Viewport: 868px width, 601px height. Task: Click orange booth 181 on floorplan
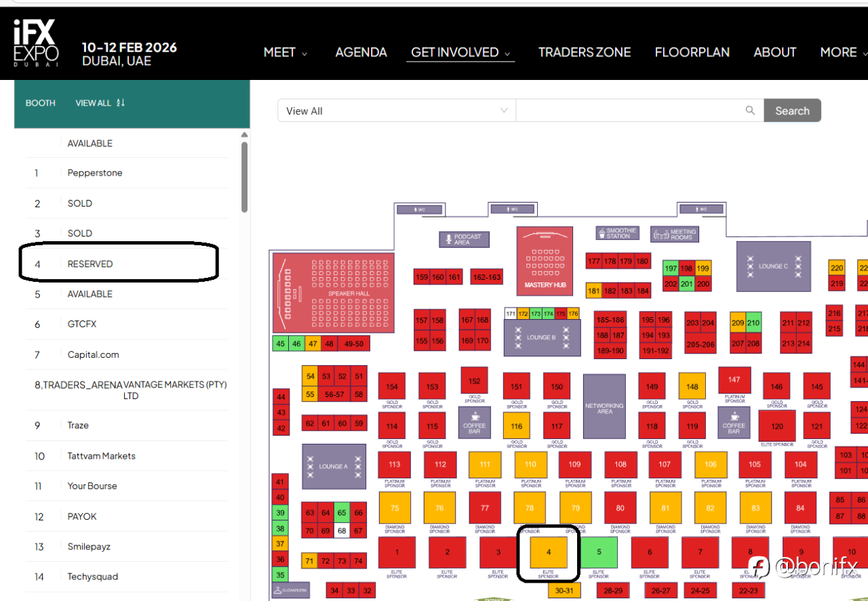coord(593,291)
